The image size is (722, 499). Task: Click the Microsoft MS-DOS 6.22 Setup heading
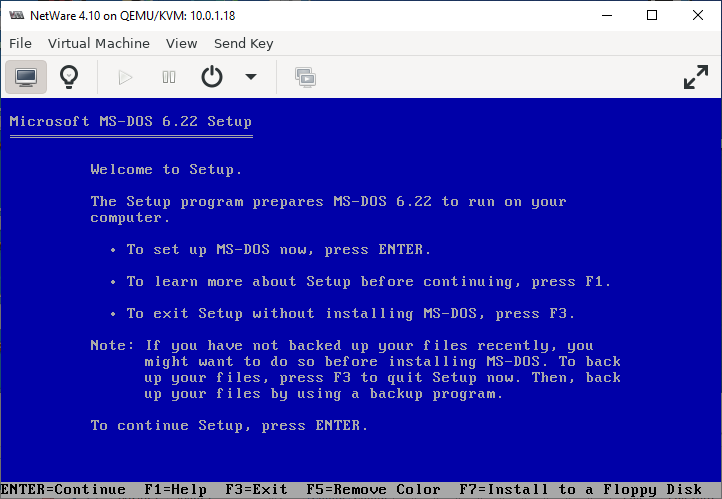coord(131,122)
